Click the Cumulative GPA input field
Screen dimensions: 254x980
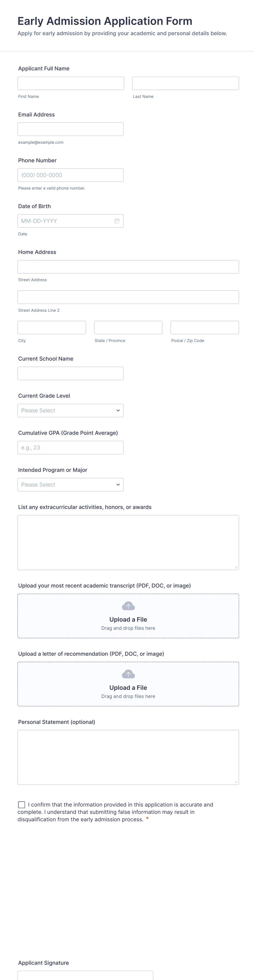70,447
